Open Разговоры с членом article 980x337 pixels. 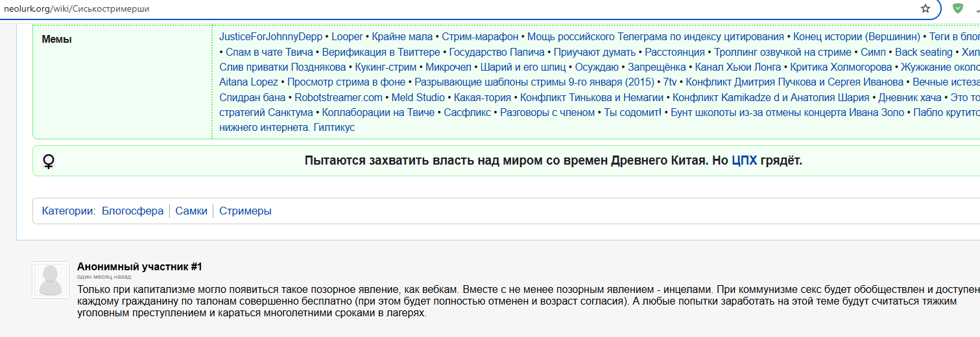(548, 113)
